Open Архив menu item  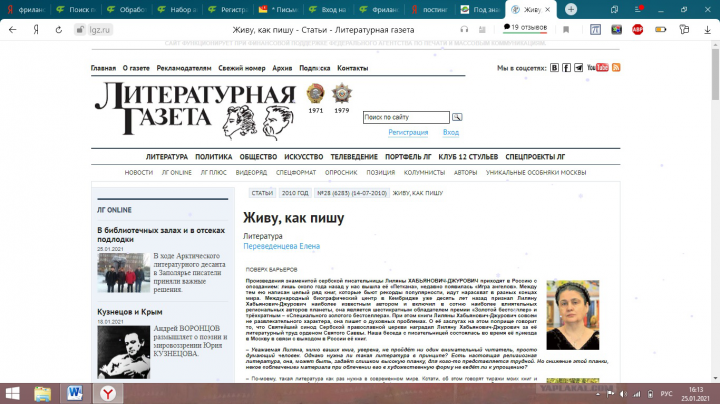tap(282, 68)
